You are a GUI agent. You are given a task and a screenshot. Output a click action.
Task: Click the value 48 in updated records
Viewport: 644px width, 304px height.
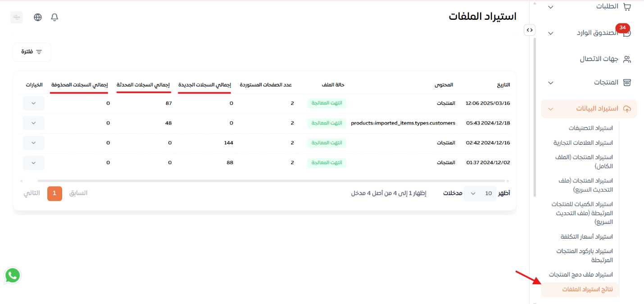[x=169, y=123]
